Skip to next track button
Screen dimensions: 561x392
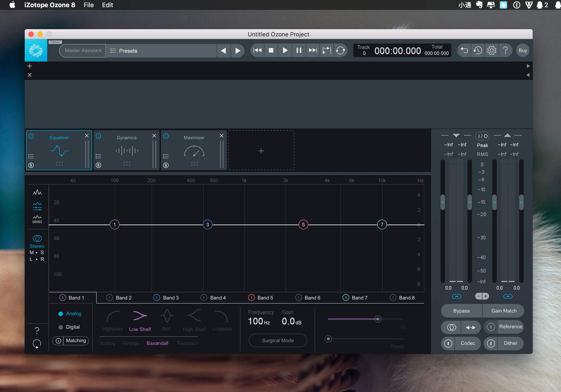pos(313,50)
